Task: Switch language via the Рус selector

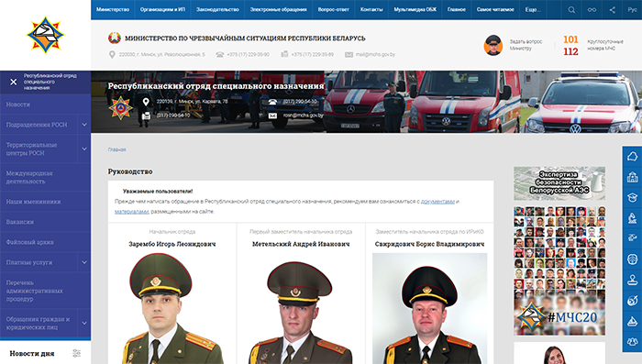Action: point(632,10)
